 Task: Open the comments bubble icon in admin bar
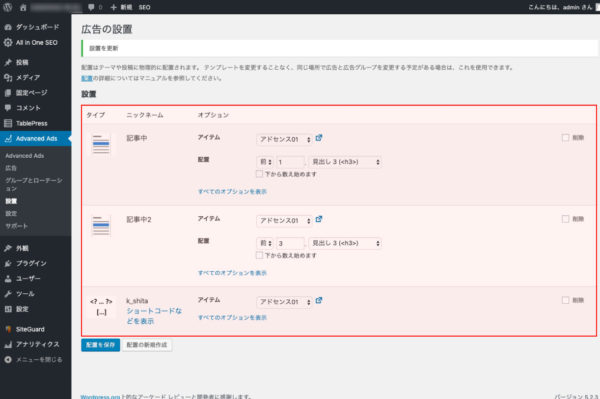click(91, 7)
